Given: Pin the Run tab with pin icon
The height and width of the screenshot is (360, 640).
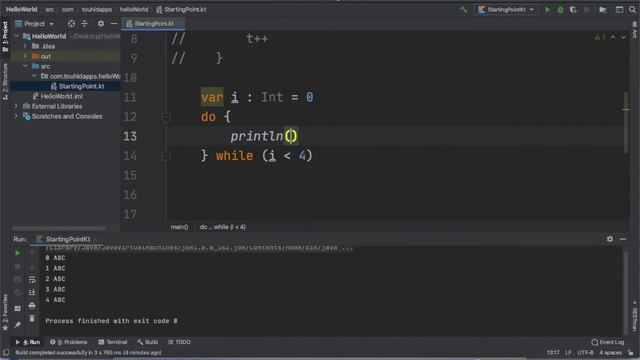Looking at the screenshot, I should click(18, 325).
